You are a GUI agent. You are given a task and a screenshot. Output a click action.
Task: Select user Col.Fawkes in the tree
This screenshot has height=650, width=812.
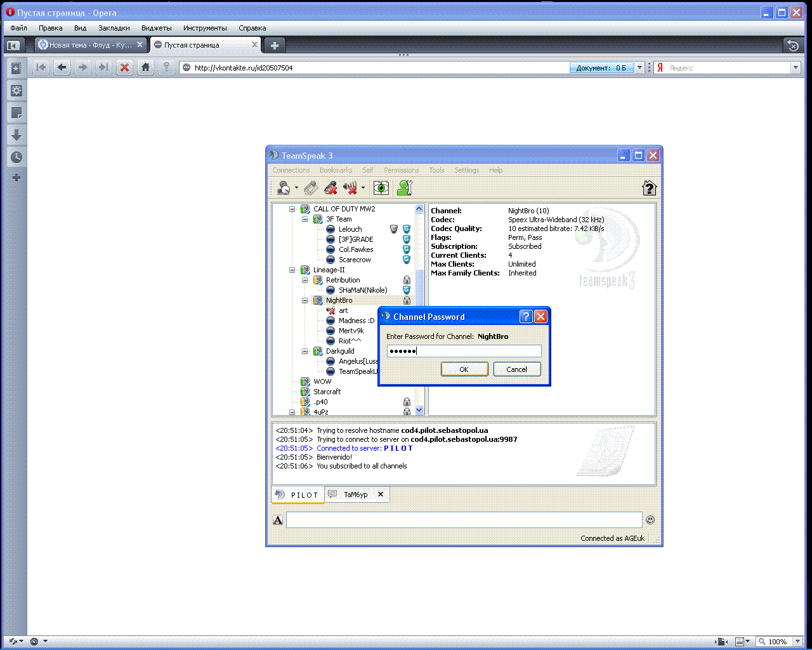pos(356,249)
